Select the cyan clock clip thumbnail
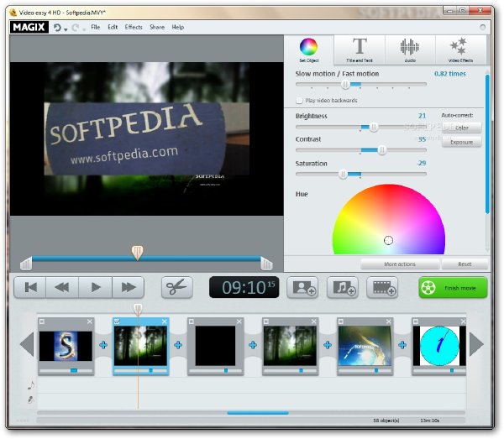The height and width of the screenshot is (439, 504). click(x=439, y=346)
